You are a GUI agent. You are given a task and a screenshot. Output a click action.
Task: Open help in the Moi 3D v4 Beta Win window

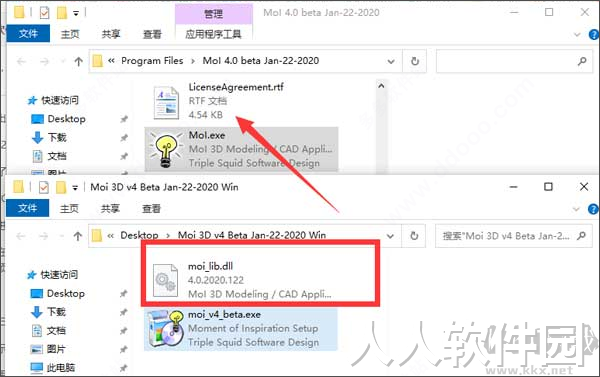pos(593,209)
